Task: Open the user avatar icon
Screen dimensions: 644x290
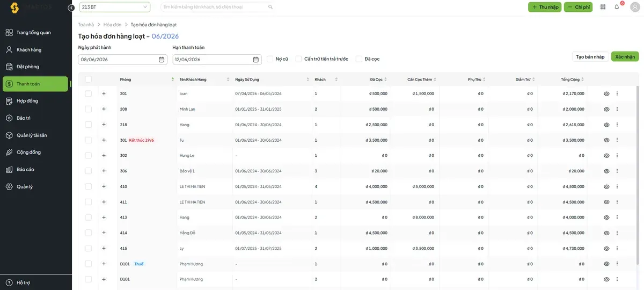Action: 635,7
